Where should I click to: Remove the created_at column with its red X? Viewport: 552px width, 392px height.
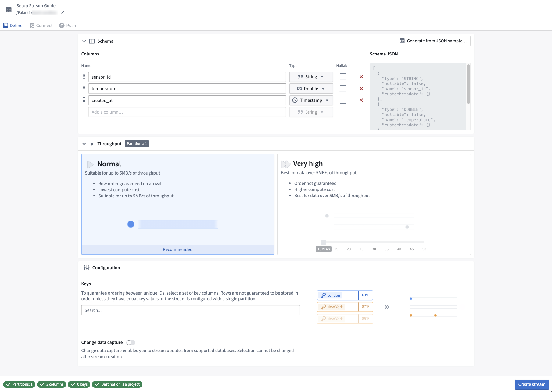point(361,100)
